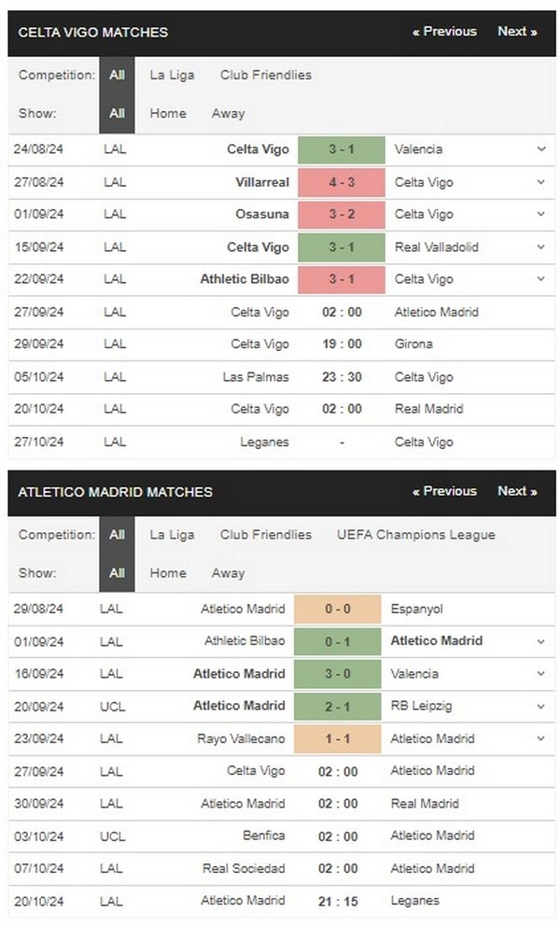Go to Previous Celta Vigo matches
The image size is (560, 927).
(444, 32)
